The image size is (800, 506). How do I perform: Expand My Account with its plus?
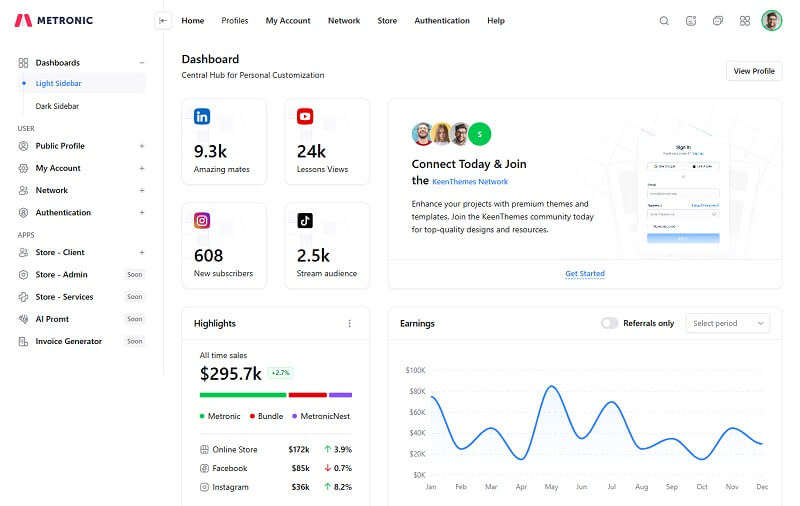click(x=142, y=168)
